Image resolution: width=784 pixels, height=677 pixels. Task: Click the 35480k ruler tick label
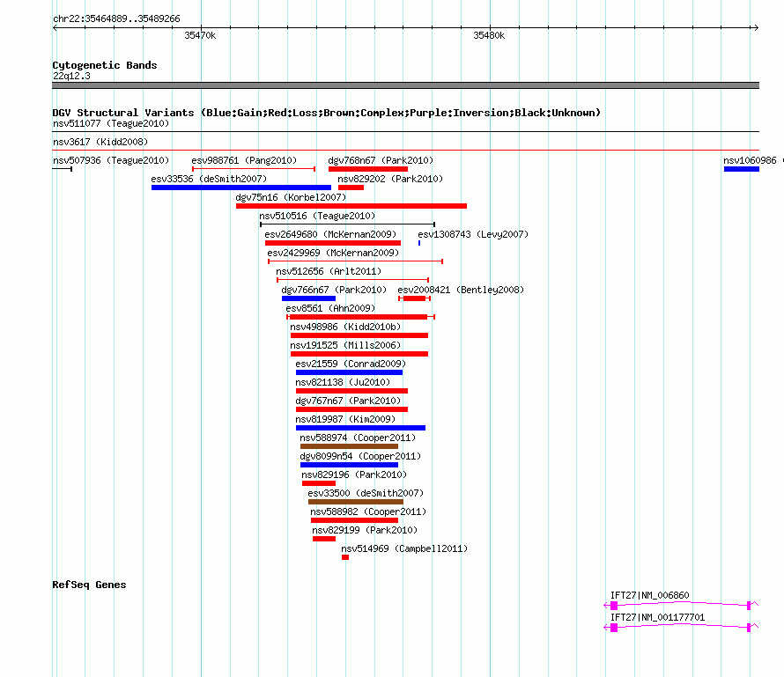(489, 35)
